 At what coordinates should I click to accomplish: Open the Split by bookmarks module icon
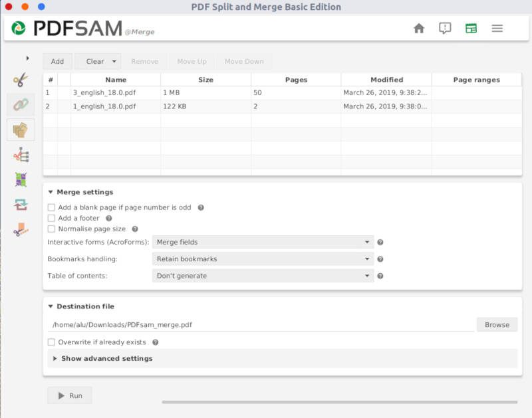click(x=21, y=155)
